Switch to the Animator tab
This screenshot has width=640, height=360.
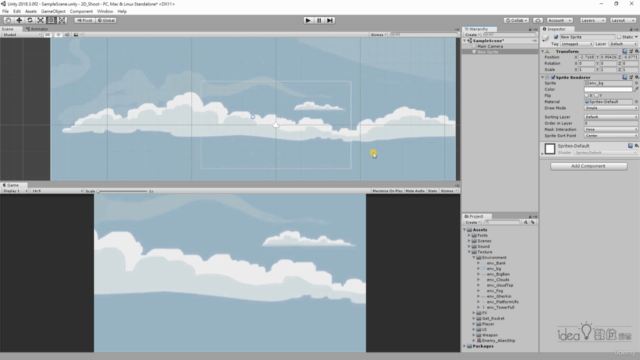[x=38, y=29]
